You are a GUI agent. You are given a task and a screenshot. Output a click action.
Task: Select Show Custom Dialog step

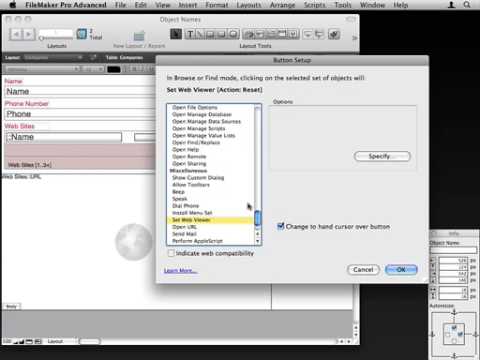point(198,178)
